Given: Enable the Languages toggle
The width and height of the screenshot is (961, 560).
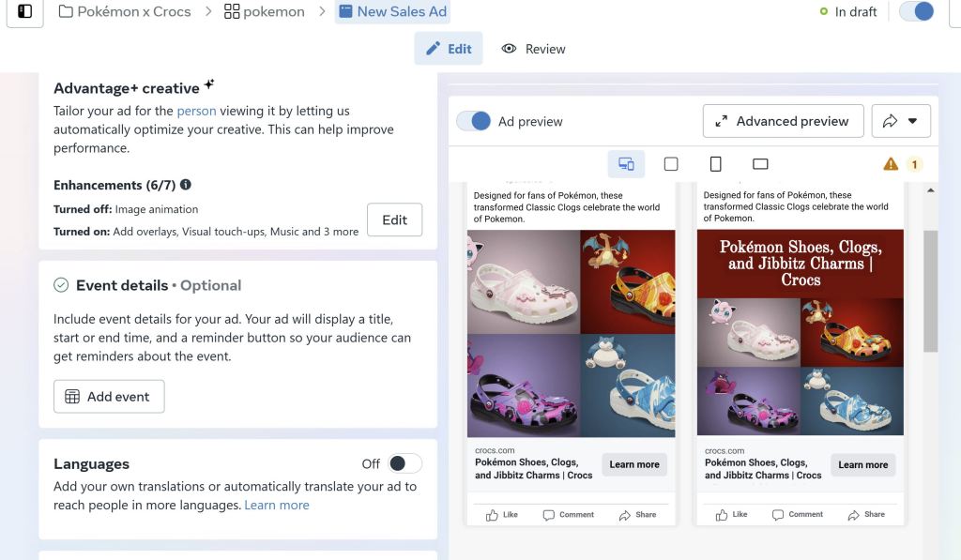Looking at the screenshot, I should [x=404, y=463].
